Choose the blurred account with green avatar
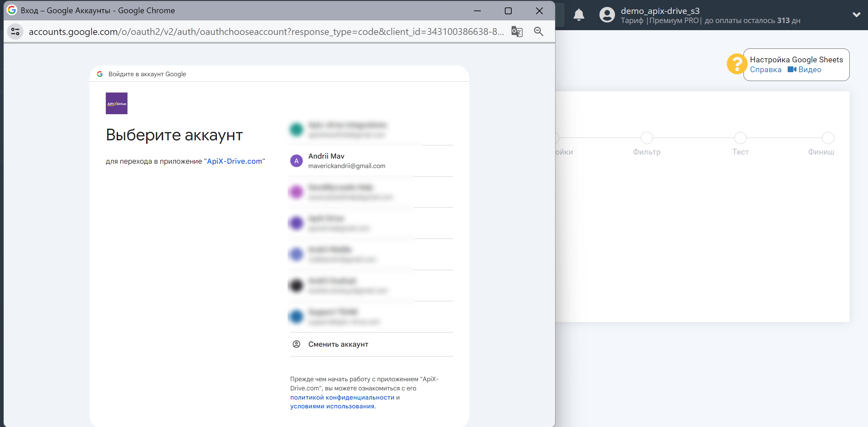Image resolution: width=868 pixels, height=427 pixels. tap(371, 130)
